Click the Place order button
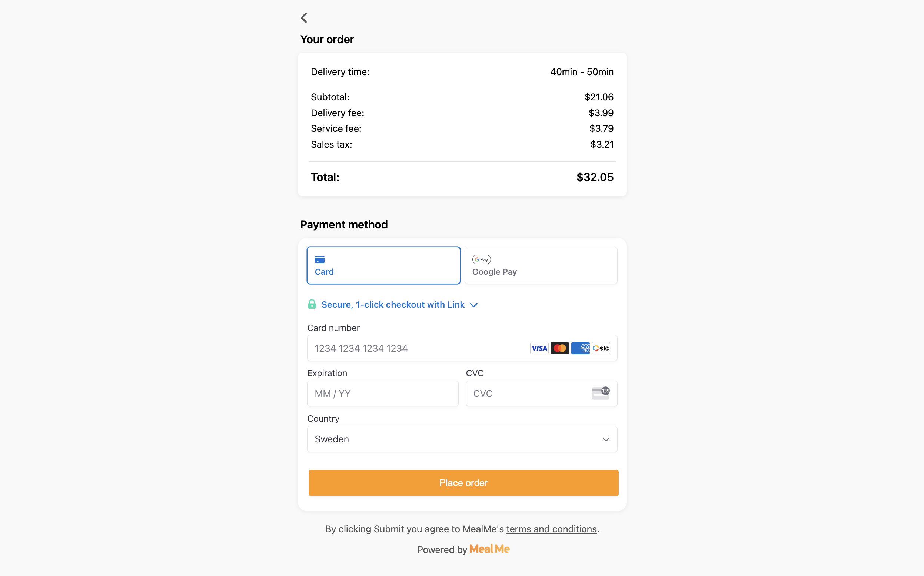Viewport: 924px width, 576px height. (x=463, y=483)
